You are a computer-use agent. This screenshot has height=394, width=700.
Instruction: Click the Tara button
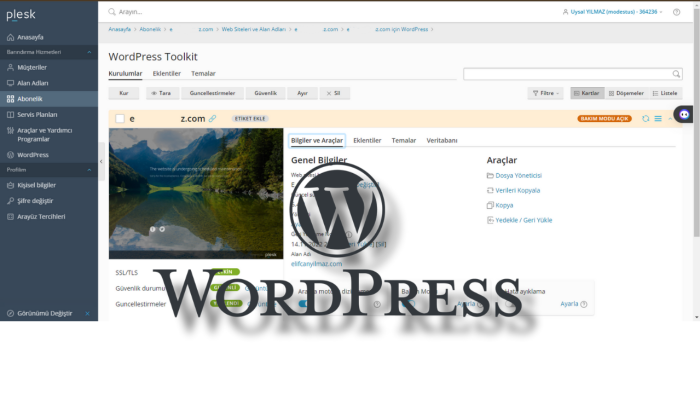161,93
